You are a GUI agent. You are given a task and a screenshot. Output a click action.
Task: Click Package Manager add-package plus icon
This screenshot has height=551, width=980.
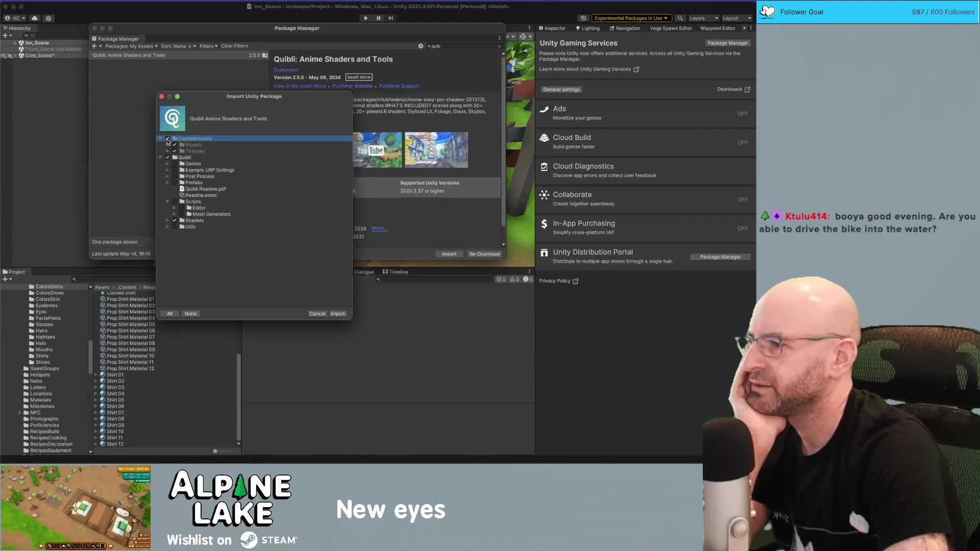coord(94,46)
